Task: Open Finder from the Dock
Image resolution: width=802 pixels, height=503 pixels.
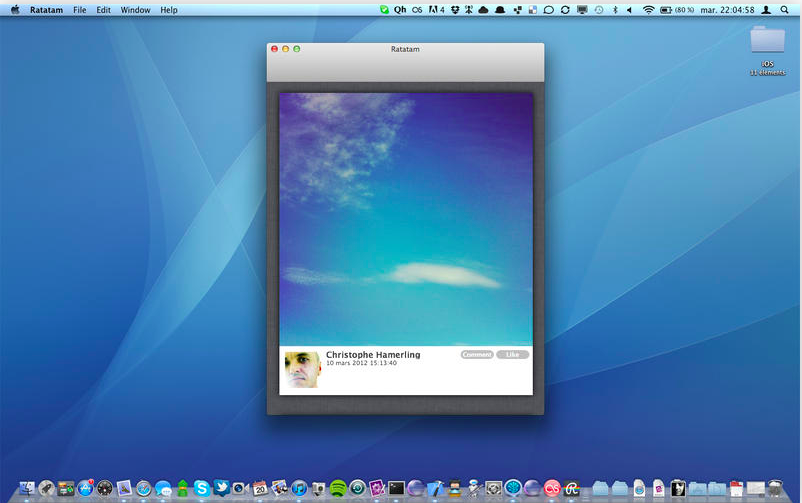Action: 27,489
